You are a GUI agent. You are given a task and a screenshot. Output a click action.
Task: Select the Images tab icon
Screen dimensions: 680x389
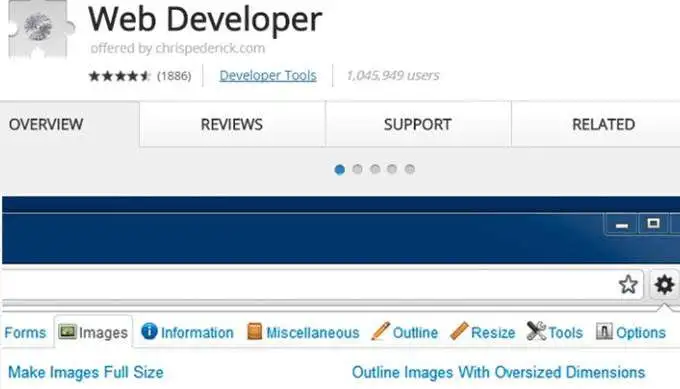click(67, 332)
